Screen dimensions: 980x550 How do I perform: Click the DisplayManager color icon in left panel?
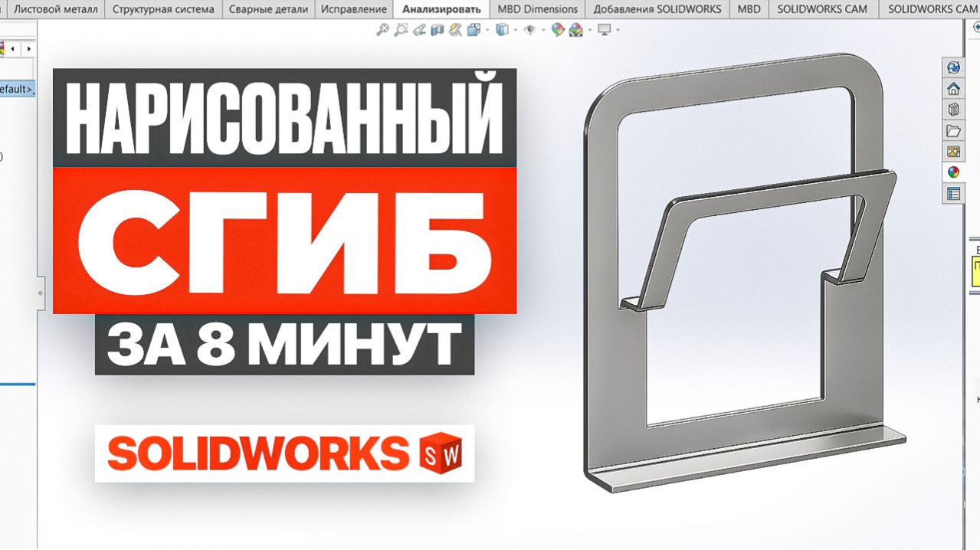2,48
